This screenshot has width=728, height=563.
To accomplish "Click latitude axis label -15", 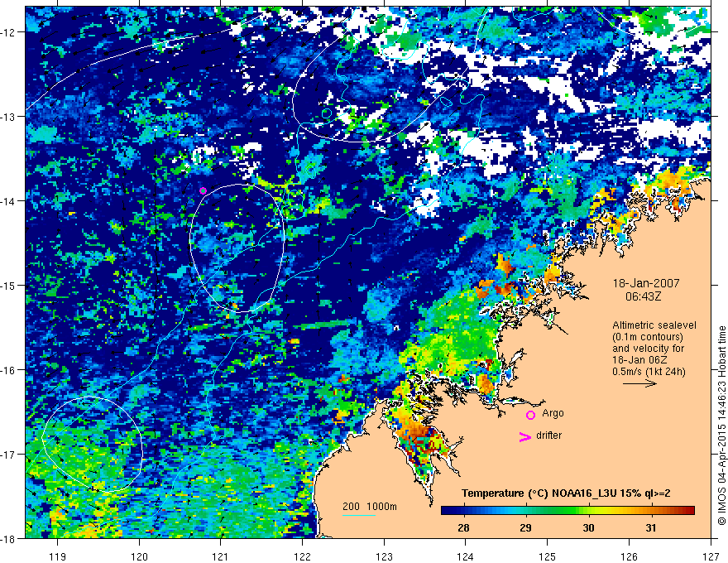I will coord(8,285).
